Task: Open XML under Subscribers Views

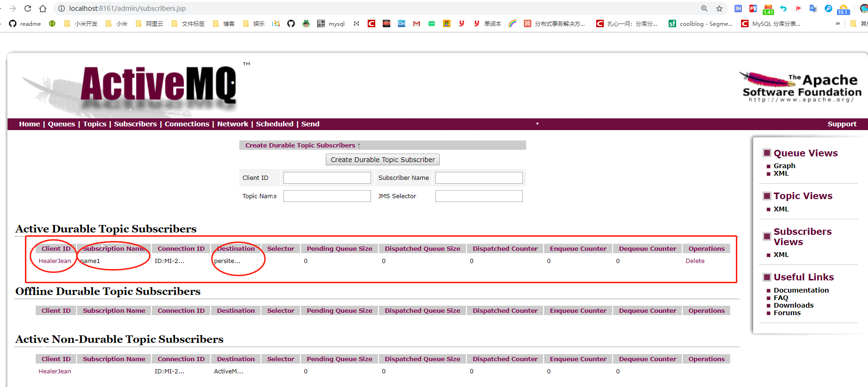Action: 781,255
